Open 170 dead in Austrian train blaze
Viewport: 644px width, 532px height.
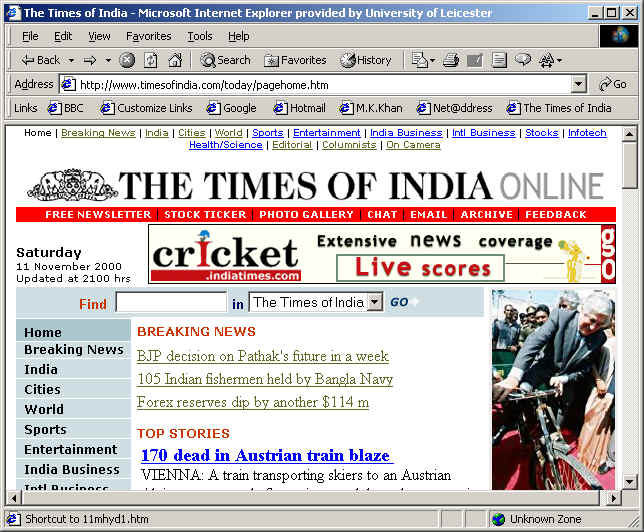(x=267, y=455)
